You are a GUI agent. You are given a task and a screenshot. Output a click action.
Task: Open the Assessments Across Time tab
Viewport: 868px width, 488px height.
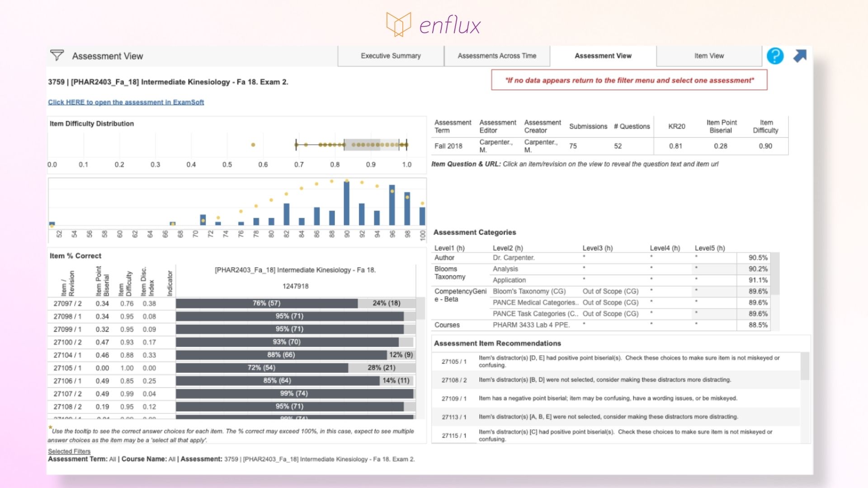click(497, 56)
